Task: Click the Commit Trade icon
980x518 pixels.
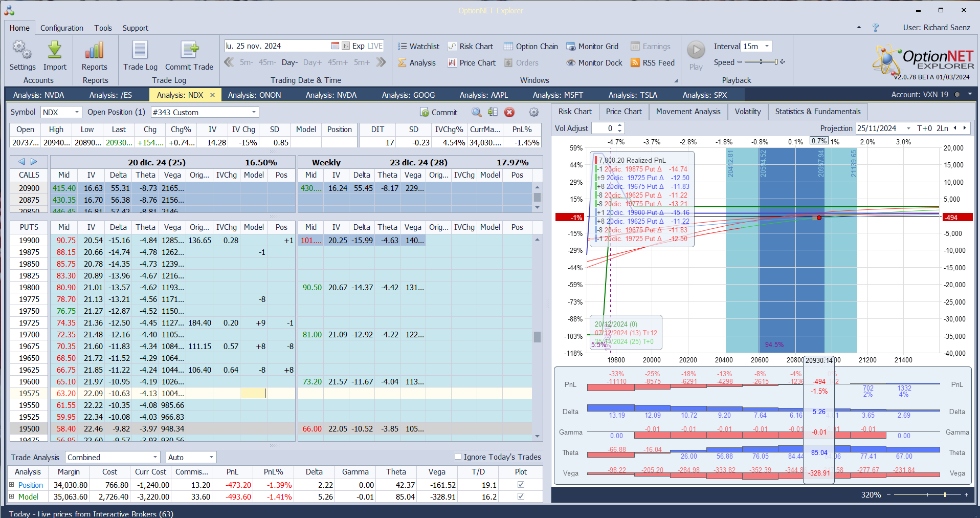Action: 189,50
